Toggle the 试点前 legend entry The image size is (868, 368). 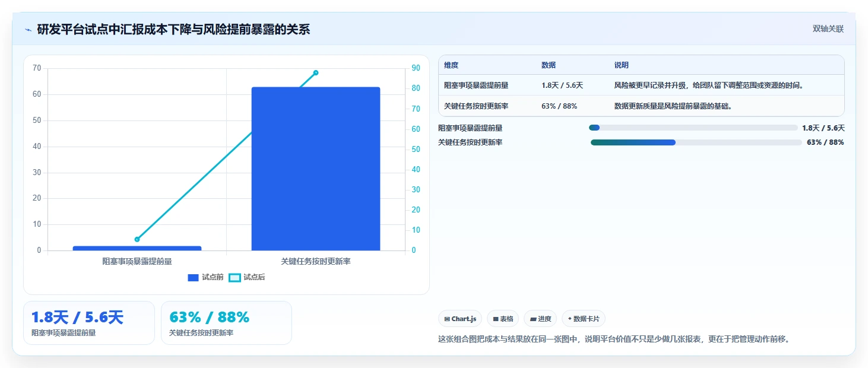tap(205, 277)
